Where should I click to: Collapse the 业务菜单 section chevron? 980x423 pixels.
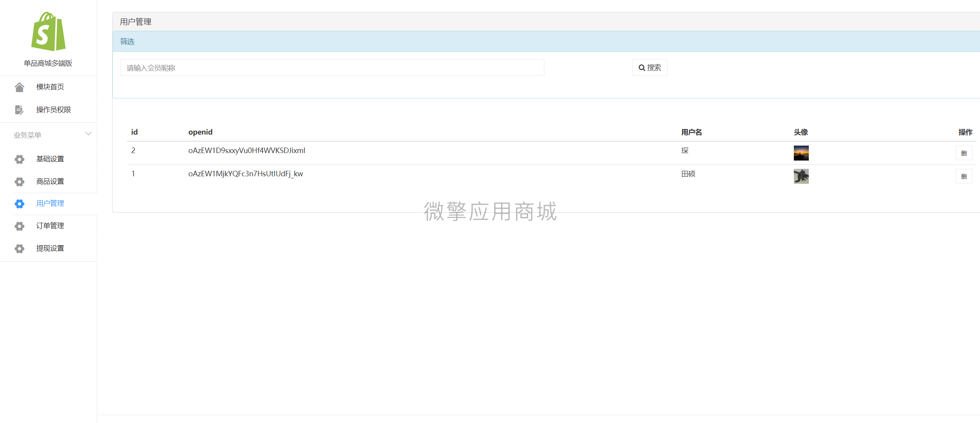(x=89, y=134)
